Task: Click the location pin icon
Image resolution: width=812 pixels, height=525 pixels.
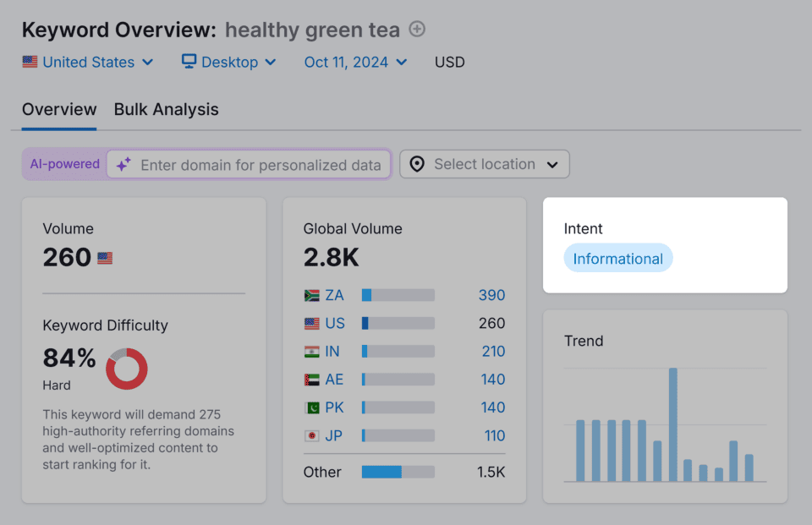Action: click(x=417, y=164)
